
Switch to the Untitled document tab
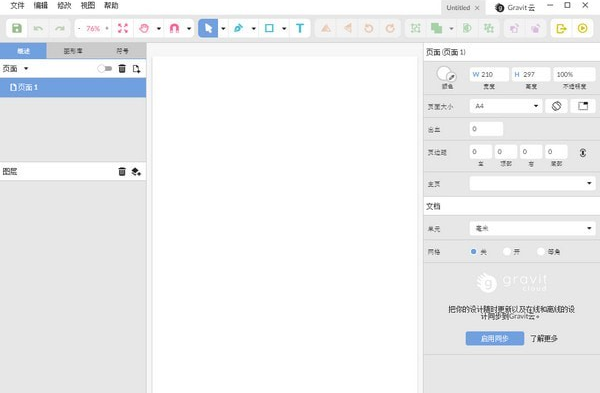pos(458,8)
